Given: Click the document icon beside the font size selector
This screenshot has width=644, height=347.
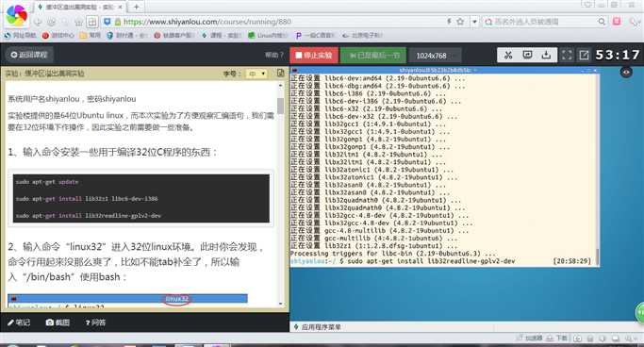Looking at the screenshot, I should (x=281, y=74).
